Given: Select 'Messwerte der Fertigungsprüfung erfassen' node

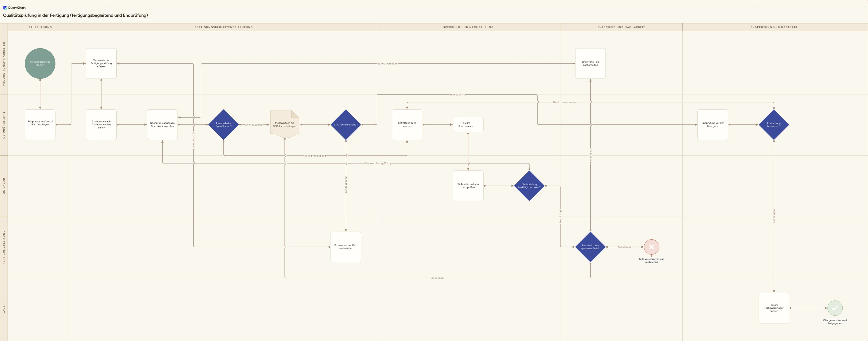Looking at the screenshot, I should pos(101,63).
